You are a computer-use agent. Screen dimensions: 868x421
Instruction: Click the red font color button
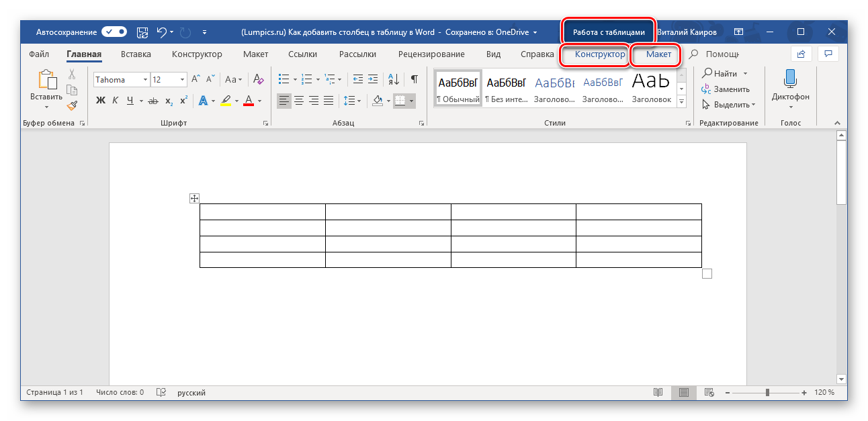(x=249, y=101)
